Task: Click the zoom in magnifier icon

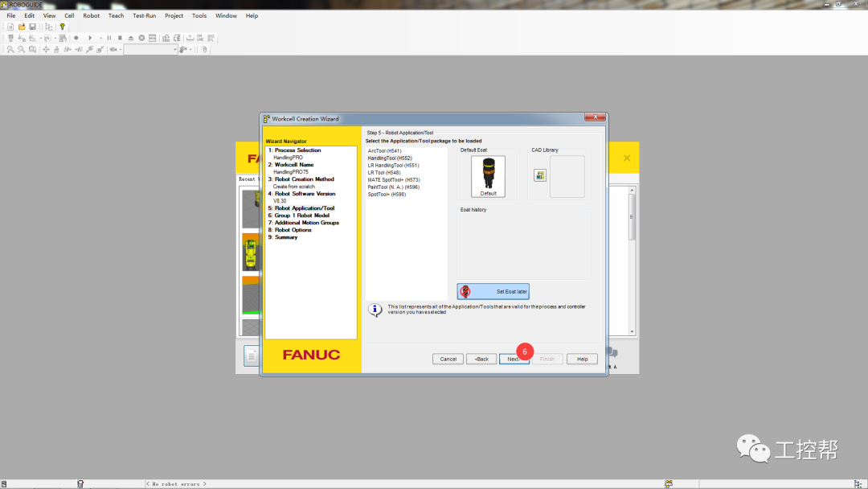Action: click(x=10, y=49)
